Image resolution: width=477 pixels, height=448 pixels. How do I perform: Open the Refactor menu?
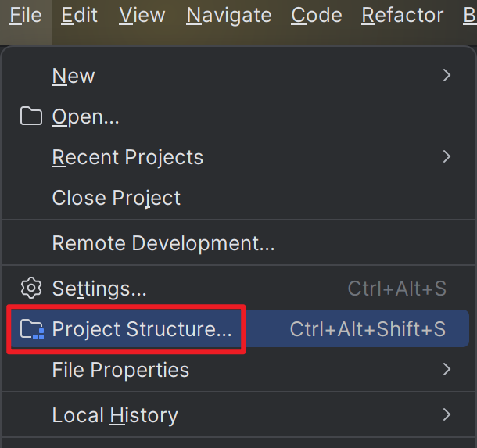[x=402, y=15]
